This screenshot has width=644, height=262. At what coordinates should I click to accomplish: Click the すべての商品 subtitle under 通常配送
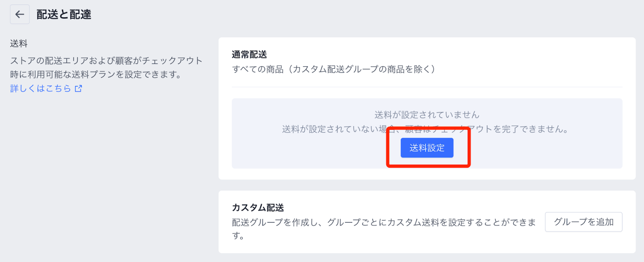334,69
